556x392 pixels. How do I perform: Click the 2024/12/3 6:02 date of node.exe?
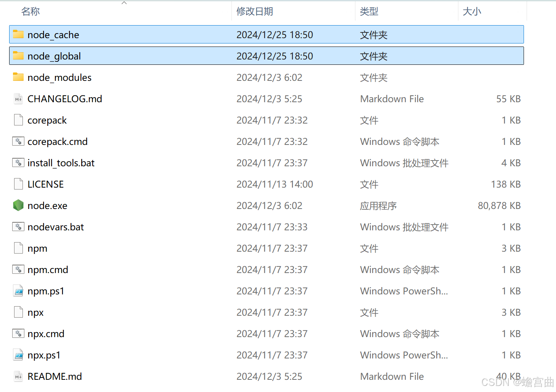(x=269, y=206)
